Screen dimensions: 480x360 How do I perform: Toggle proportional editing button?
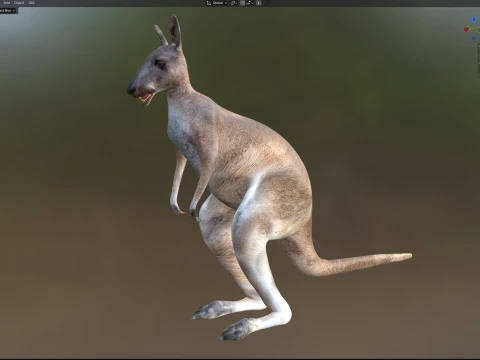[258, 3]
